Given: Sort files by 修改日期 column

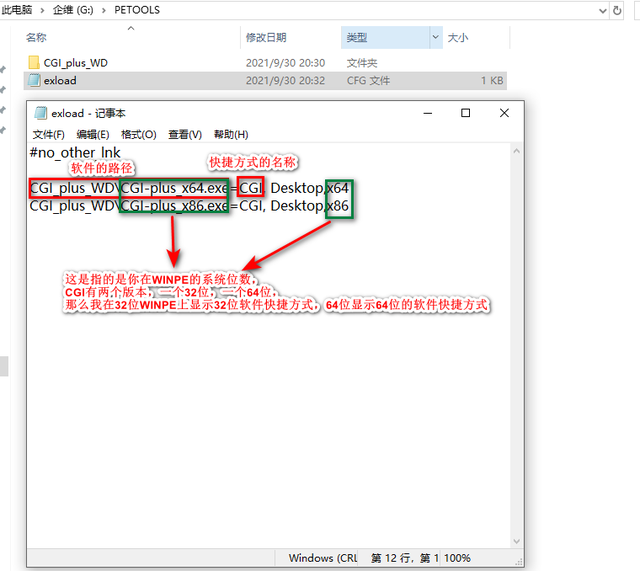Looking at the screenshot, I should [x=266, y=38].
